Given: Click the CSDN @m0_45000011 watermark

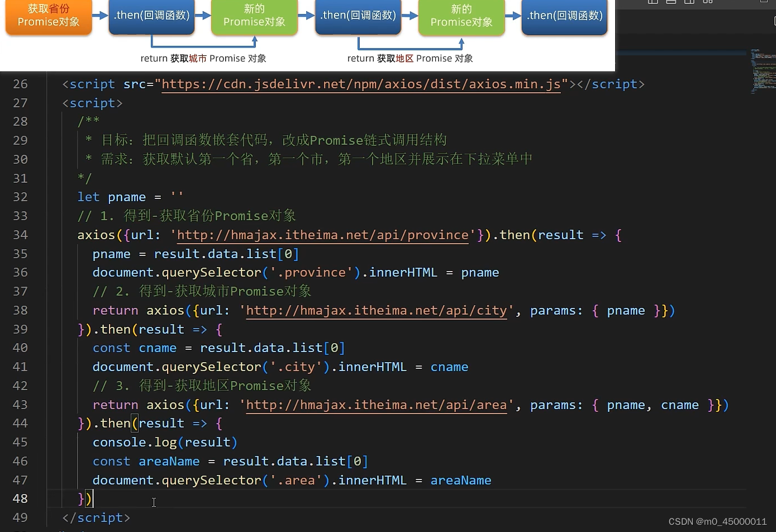Looking at the screenshot, I should [718, 521].
